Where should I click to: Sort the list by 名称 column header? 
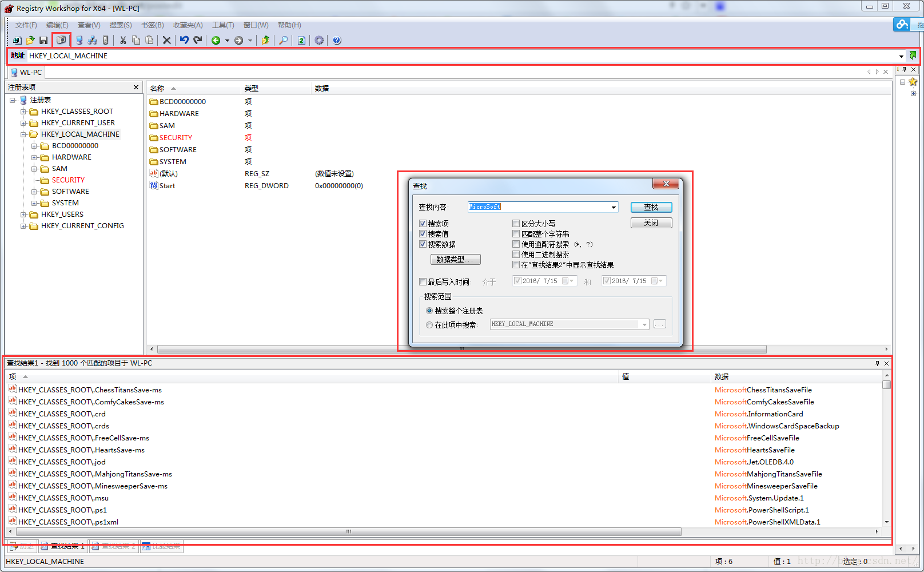193,88
